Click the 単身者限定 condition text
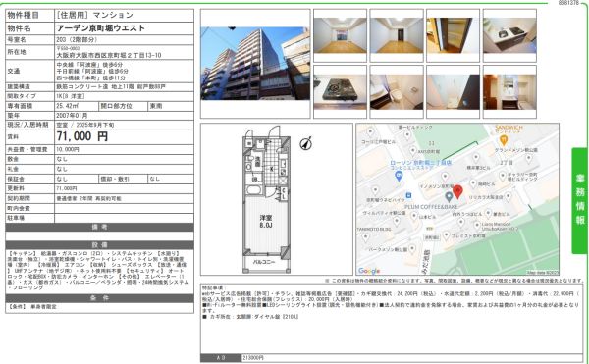Viewport: 589px width, 364px height. [x=43, y=307]
